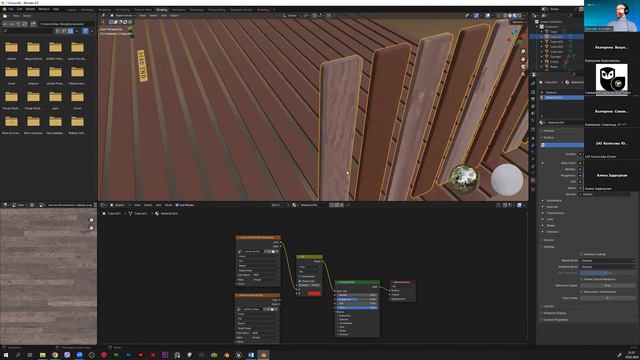Toggle viewport overlays icon
Viewport: 640px width, 360px height.
[488, 16]
